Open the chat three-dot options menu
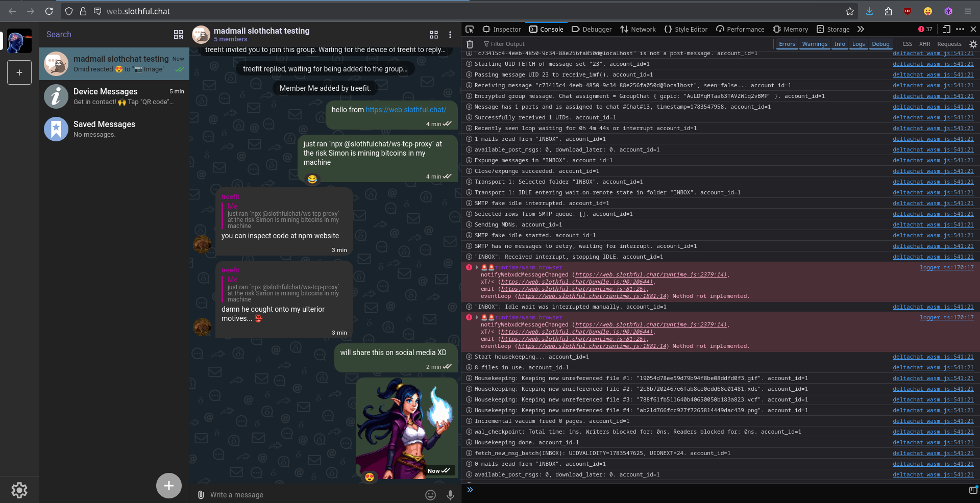 coord(450,35)
